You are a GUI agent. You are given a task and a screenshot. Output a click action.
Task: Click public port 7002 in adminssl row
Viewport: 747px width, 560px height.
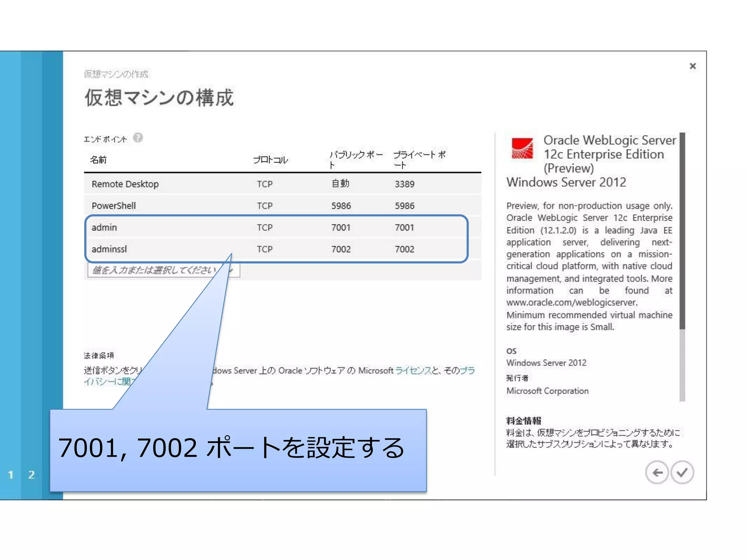(x=341, y=249)
